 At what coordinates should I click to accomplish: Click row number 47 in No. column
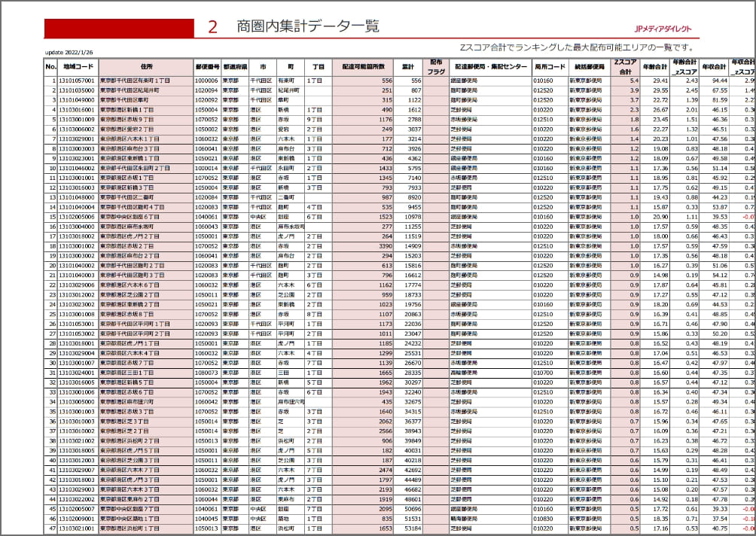(51, 528)
